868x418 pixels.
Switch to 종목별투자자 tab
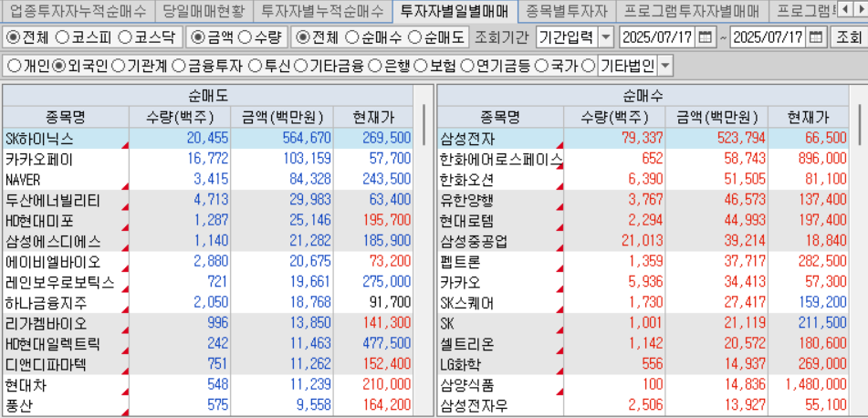(567, 9)
